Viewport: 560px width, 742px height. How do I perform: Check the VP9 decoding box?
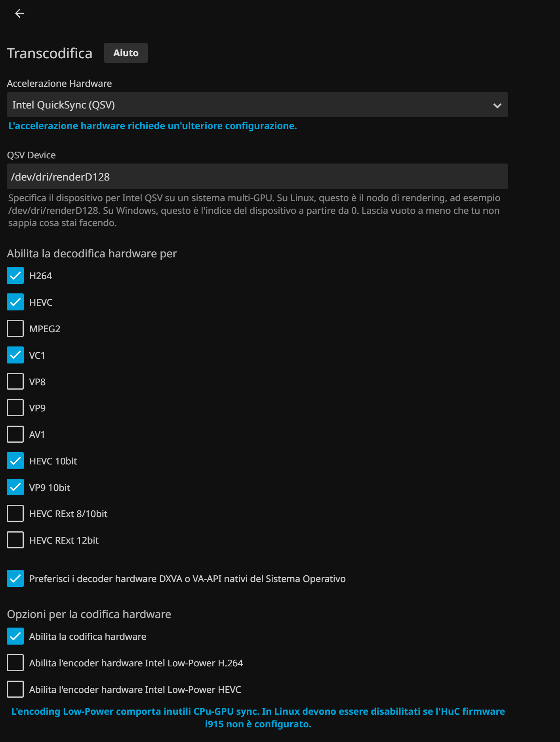tap(15, 408)
